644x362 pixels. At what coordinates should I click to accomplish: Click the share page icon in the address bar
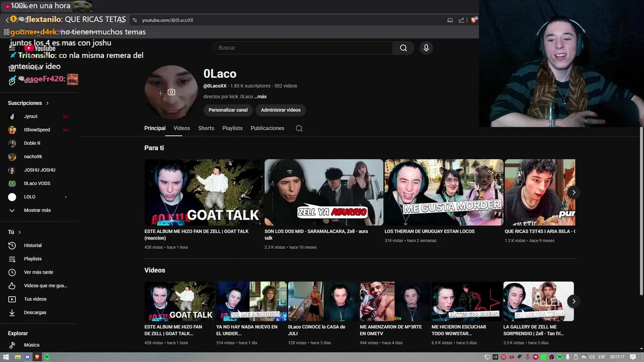461,20
